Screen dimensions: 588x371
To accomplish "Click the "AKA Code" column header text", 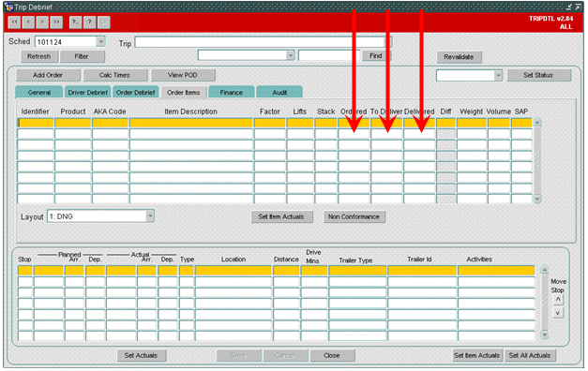I will [x=110, y=111].
